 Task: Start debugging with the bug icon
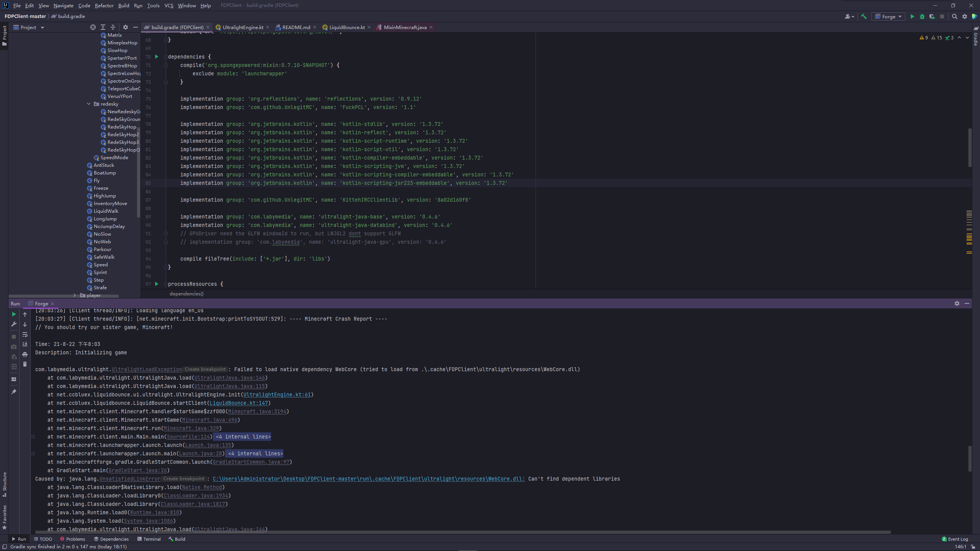coord(922,16)
